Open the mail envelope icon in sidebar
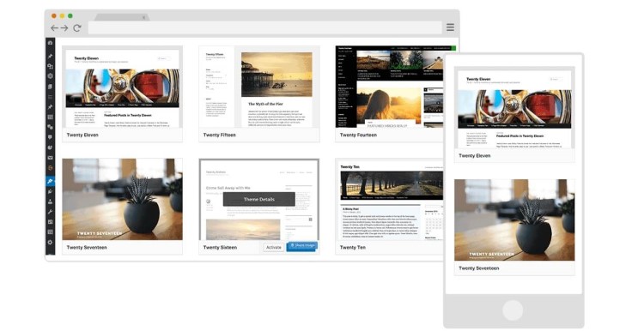The height and width of the screenshot is (331, 644). click(x=50, y=158)
